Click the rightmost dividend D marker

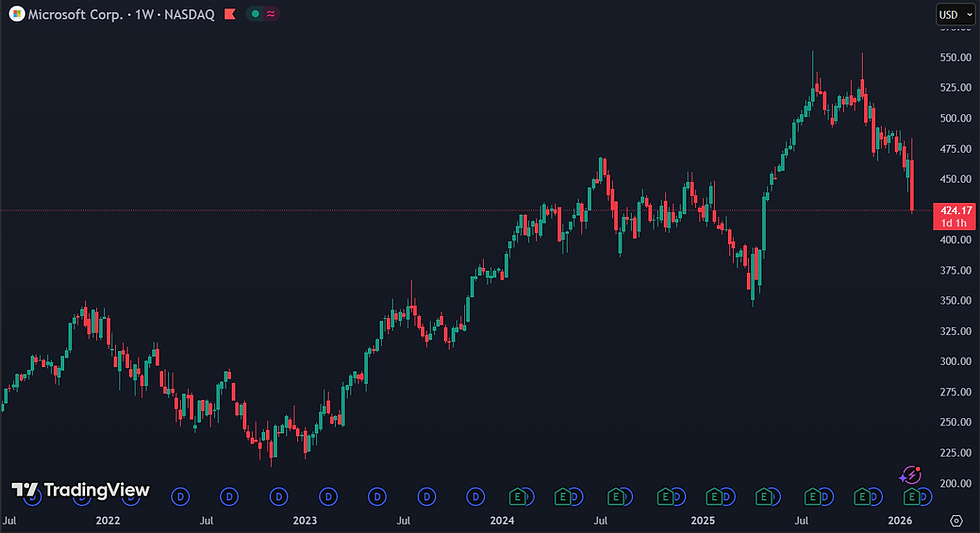click(x=925, y=497)
